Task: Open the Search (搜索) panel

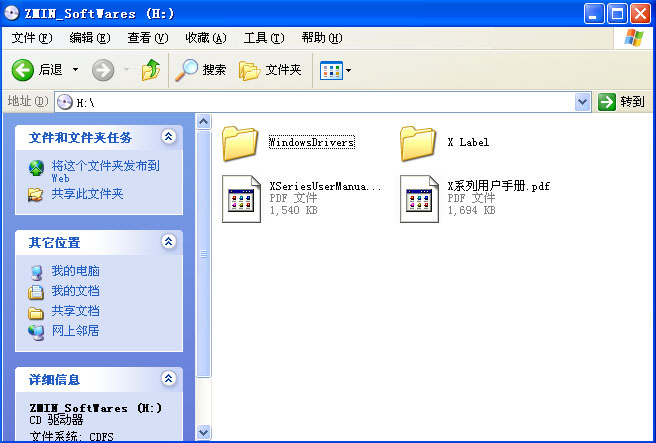Action: tap(200, 69)
